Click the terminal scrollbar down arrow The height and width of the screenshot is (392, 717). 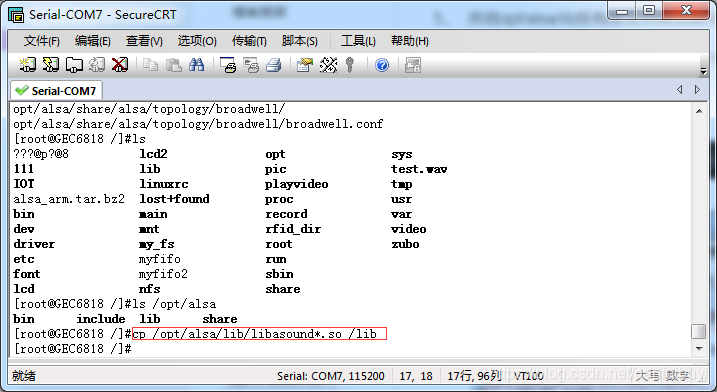pos(699,349)
